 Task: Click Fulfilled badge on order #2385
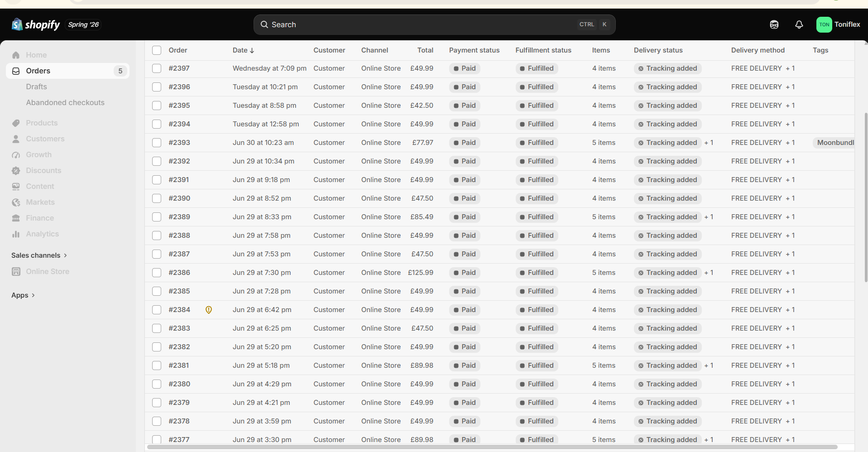(537, 291)
